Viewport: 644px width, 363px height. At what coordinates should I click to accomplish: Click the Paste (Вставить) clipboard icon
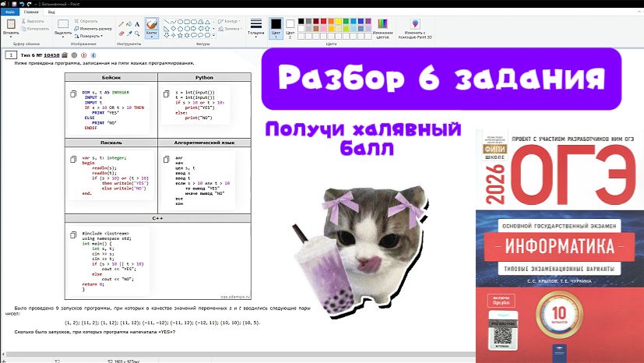(x=11, y=24)
